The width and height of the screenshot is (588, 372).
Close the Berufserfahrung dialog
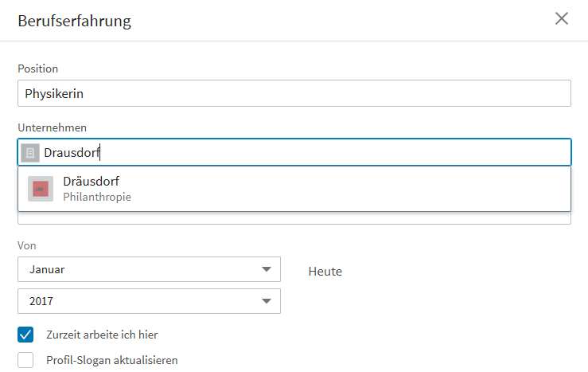[x=562, y=18]
